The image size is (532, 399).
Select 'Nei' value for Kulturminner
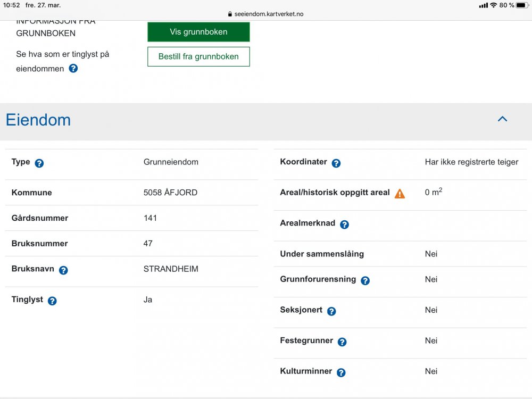[431, 371]
